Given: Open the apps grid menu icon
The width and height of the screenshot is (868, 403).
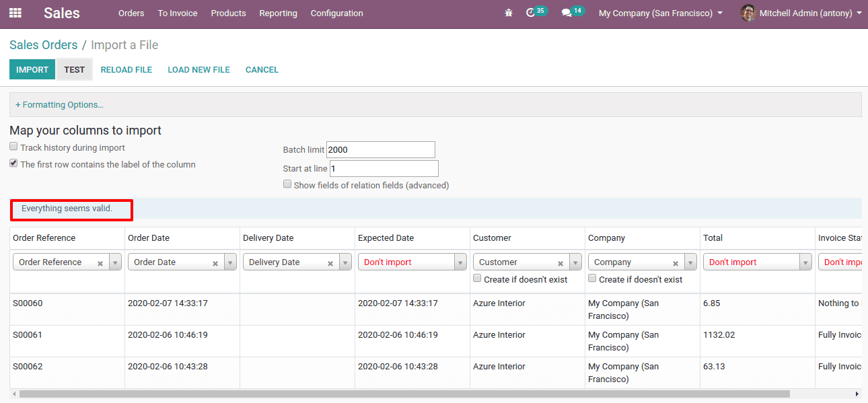Looking at the screenshot, I should (15, 13).
